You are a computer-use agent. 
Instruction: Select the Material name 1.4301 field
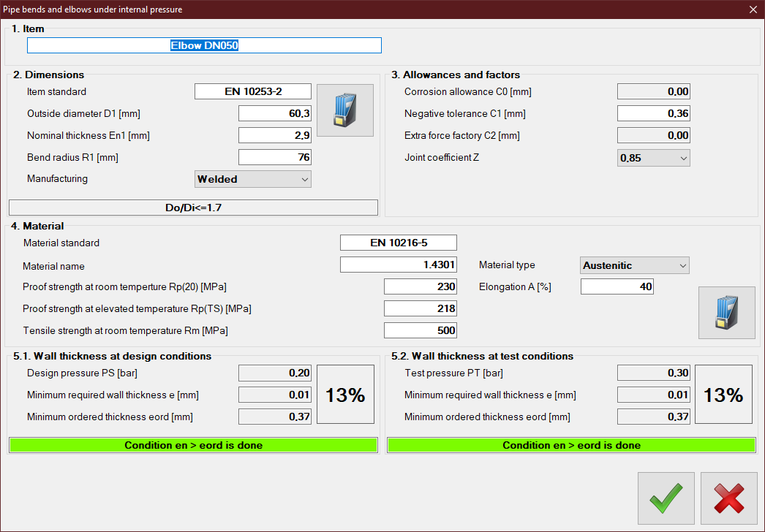398,265
